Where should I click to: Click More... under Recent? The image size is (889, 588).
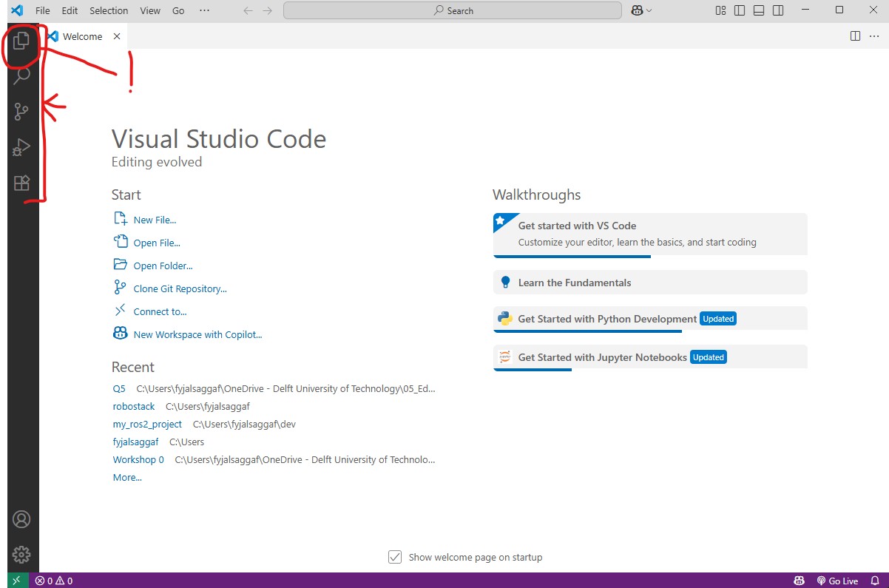tap(127, 477)
